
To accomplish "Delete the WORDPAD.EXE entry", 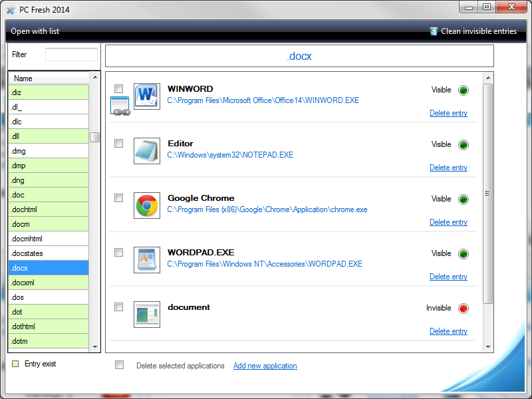I will 448,277.
